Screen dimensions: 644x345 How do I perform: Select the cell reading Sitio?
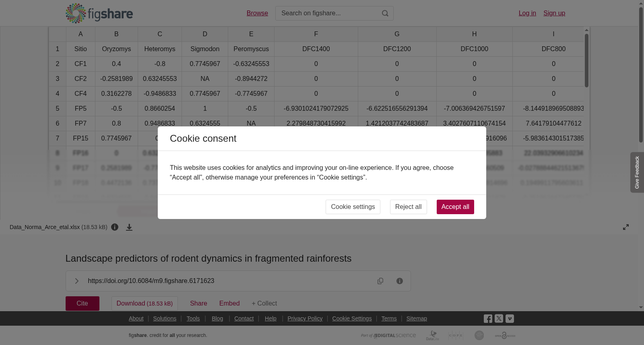(80, 49)
